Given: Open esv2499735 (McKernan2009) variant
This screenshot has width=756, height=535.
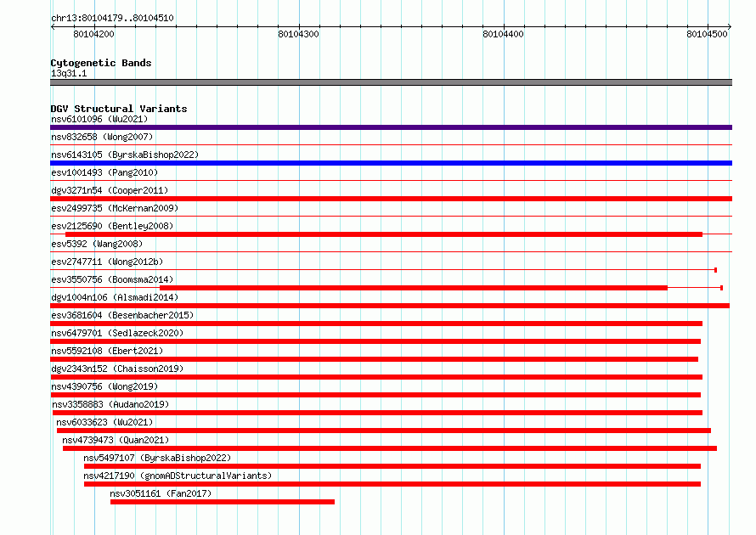Looking at the screenshot, I should (x=115, y=208).
